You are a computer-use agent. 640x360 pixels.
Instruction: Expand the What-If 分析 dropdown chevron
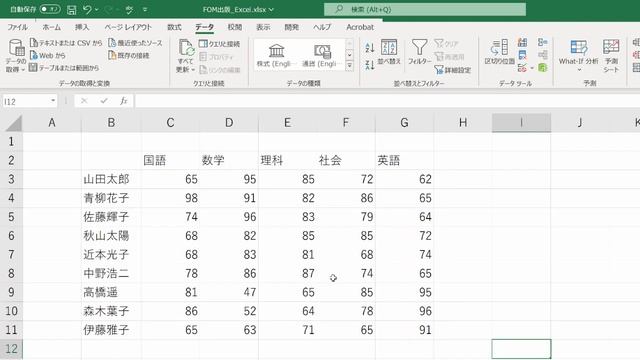pos(579,70)
